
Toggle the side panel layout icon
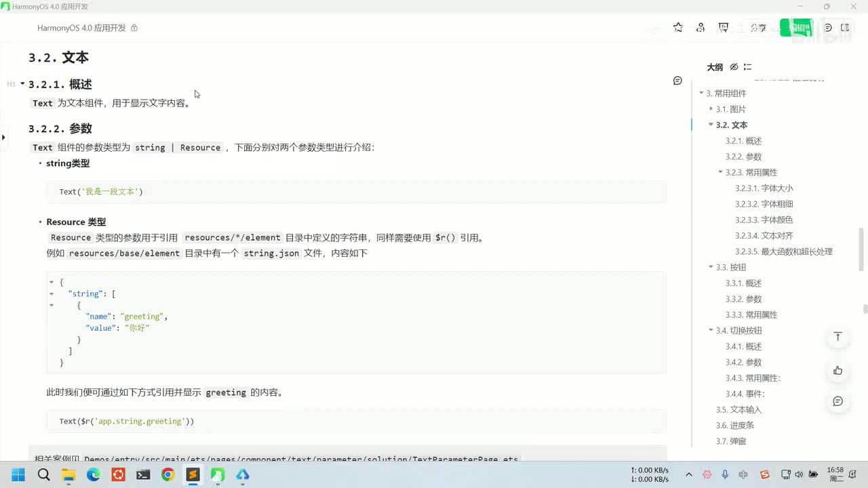click(x=845, y=28)
